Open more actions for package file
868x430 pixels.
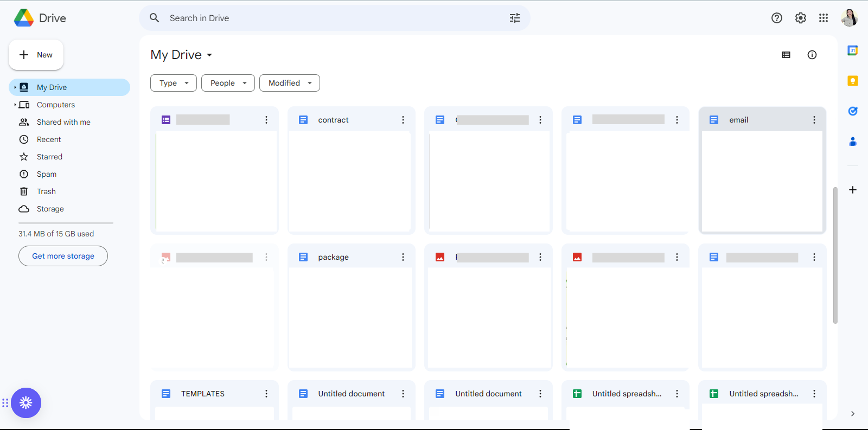click(403, 257)
